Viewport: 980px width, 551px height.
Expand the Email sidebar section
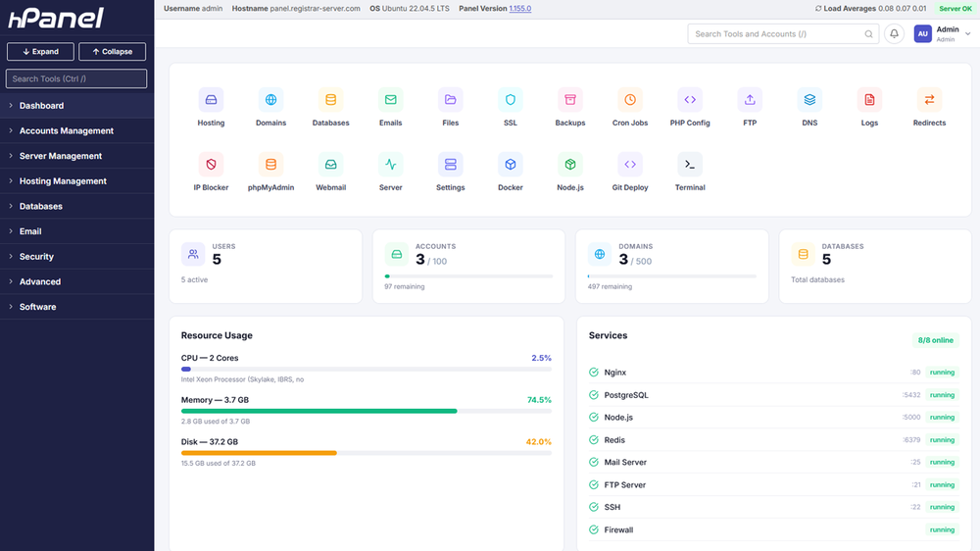coord(76,231)
